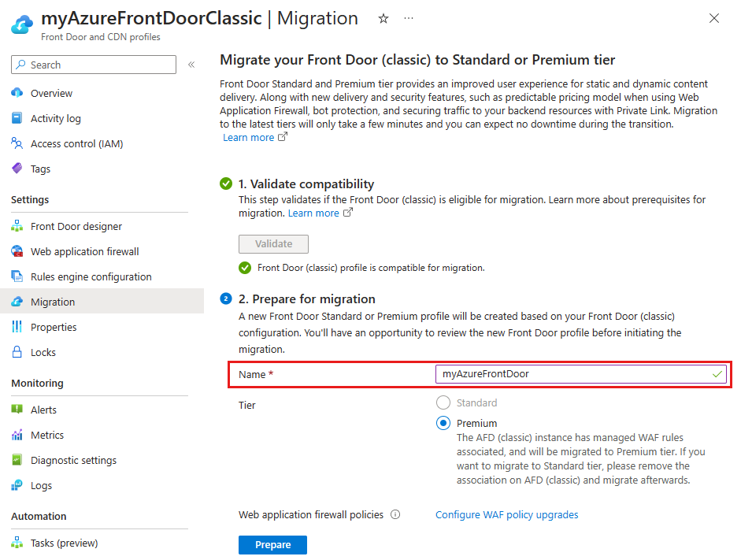Click the Metrics icon under Monitoring
741x560 pixels.
click(x=17, y=435)
